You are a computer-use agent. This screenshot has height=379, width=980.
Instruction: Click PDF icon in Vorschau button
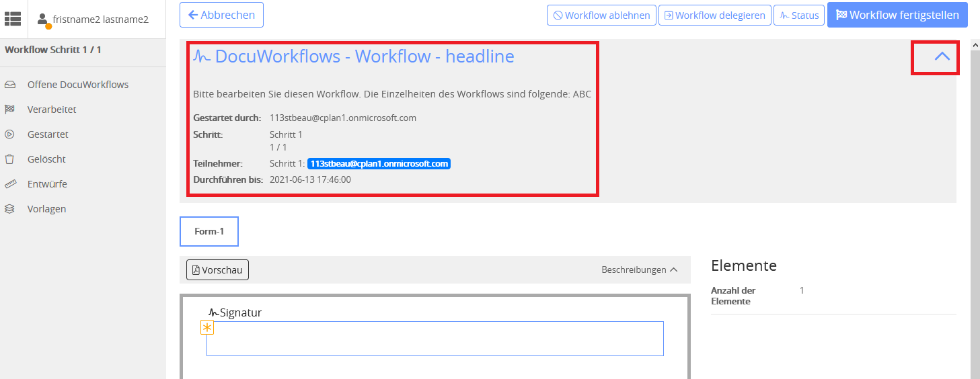pos(196,270)
